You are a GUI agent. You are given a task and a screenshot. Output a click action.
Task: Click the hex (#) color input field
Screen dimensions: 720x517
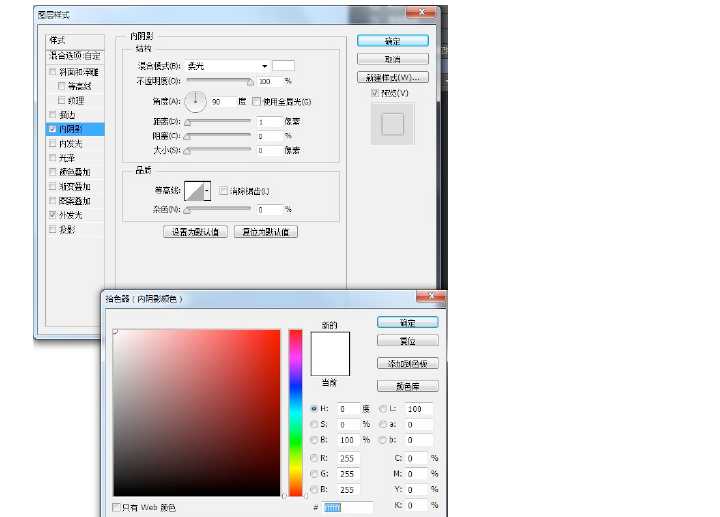coord(347,508)
